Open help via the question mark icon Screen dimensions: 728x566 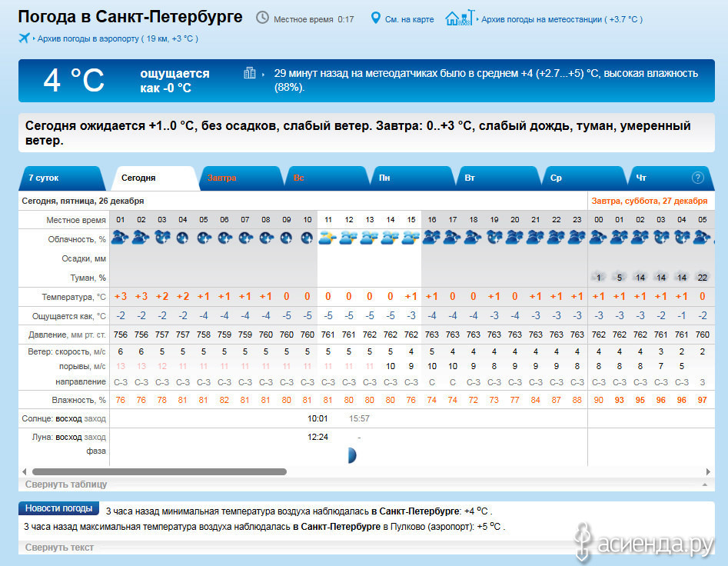coord(697,178)
